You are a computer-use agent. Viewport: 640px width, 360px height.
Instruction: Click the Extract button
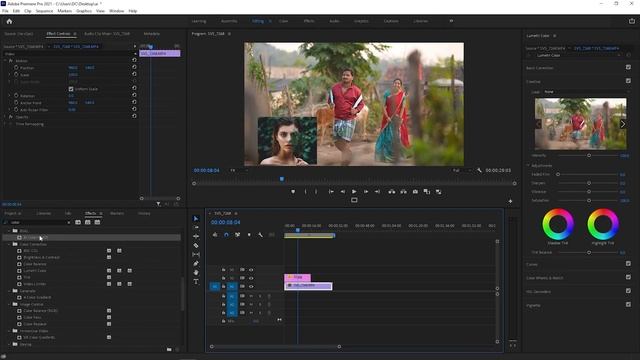coord(403,191)
